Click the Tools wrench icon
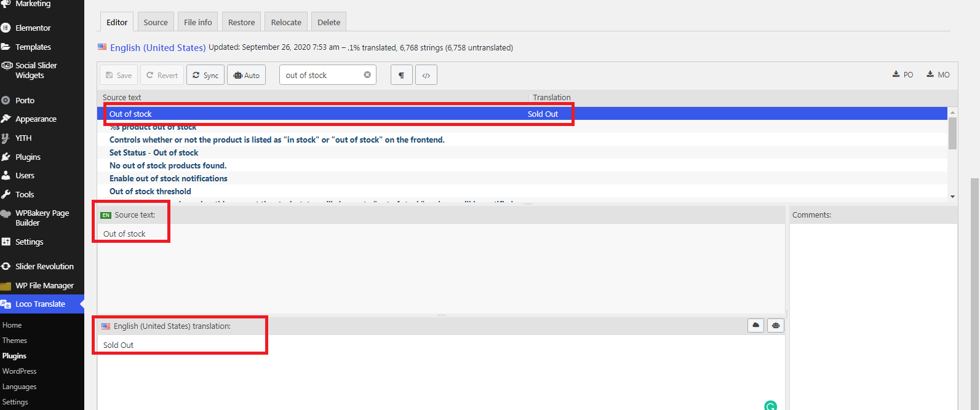 click(x=6, y=194)
